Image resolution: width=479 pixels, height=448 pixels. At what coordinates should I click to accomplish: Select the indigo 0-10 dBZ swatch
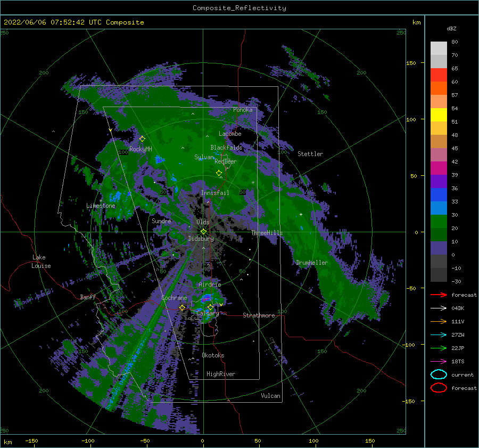(x=439, y=248)
